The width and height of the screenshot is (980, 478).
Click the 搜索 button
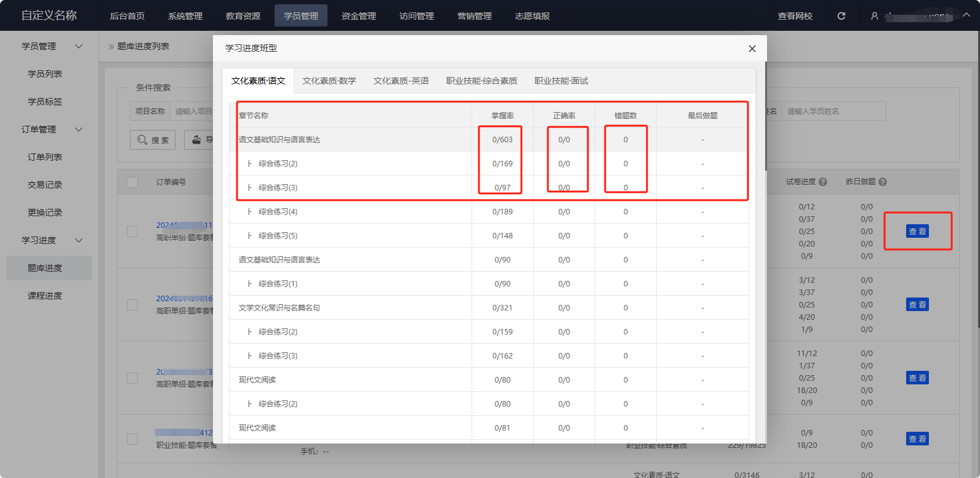point(153,140)
